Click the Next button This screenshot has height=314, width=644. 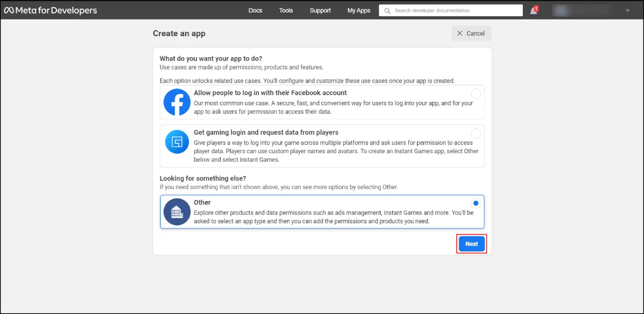(x=472, y=244)
